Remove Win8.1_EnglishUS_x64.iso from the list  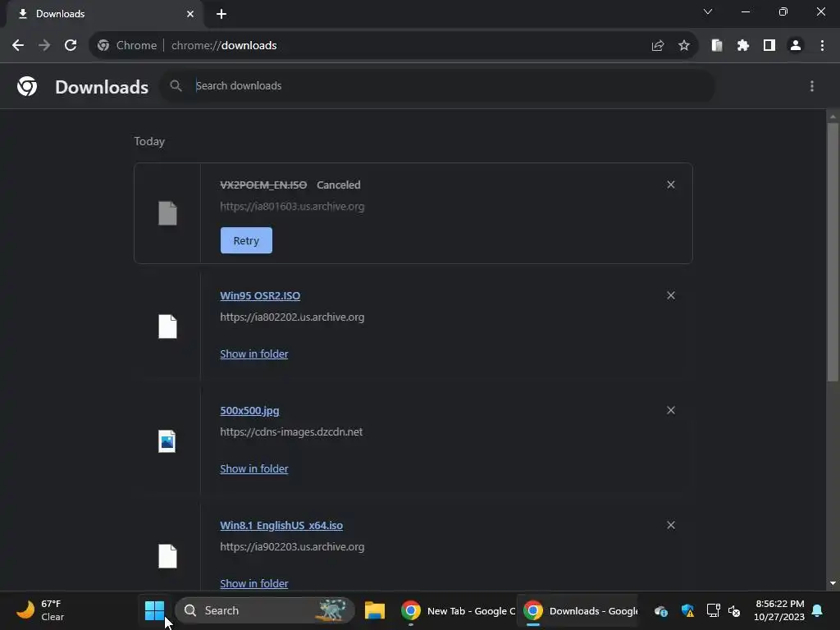(x=671, y=526)
